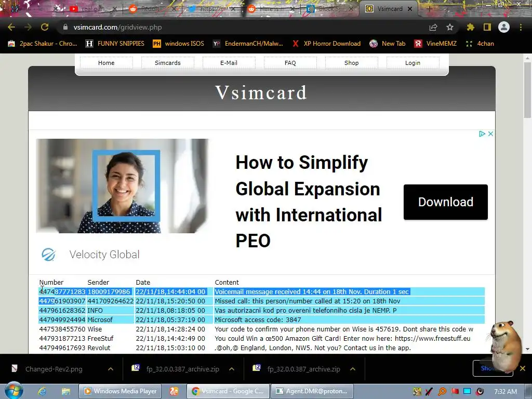The width and height of the screenshot is (532, 399).
Task: Bookmark this page with the star icon
Action: point(450,27)
